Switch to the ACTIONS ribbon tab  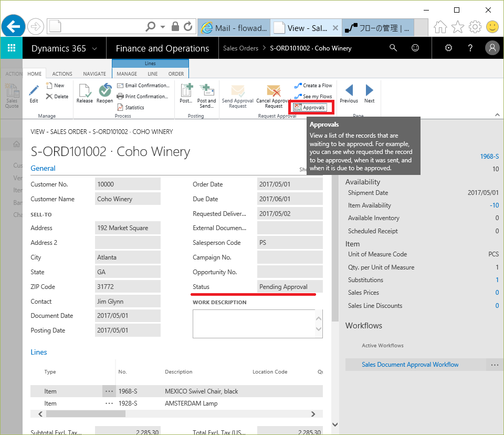coord(62,74)
